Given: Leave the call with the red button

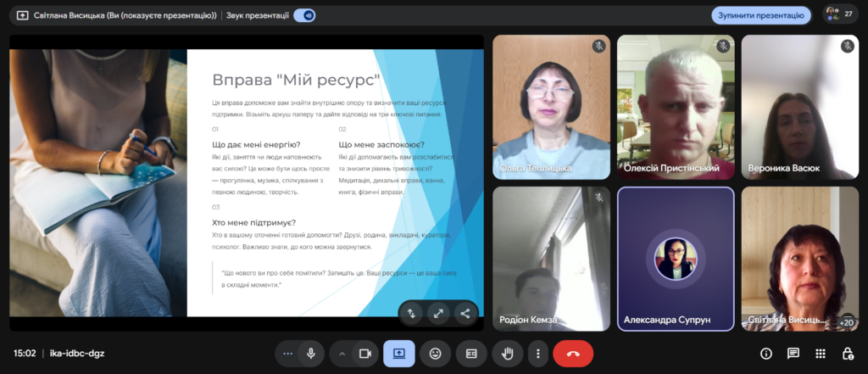Looking at the screenshot, I should point(573,354).
